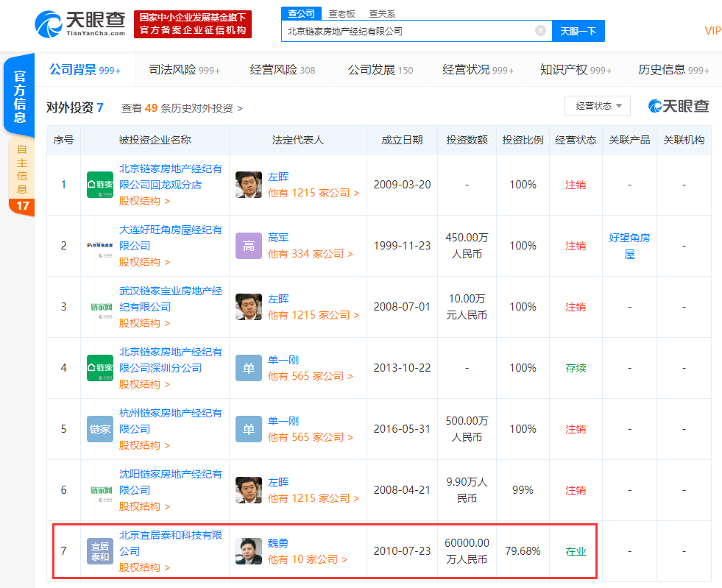Expand 股权结构 for 武汉链家宝业 row
The height and width of the screenshot is (588, 722).
(x=144, y=323)
